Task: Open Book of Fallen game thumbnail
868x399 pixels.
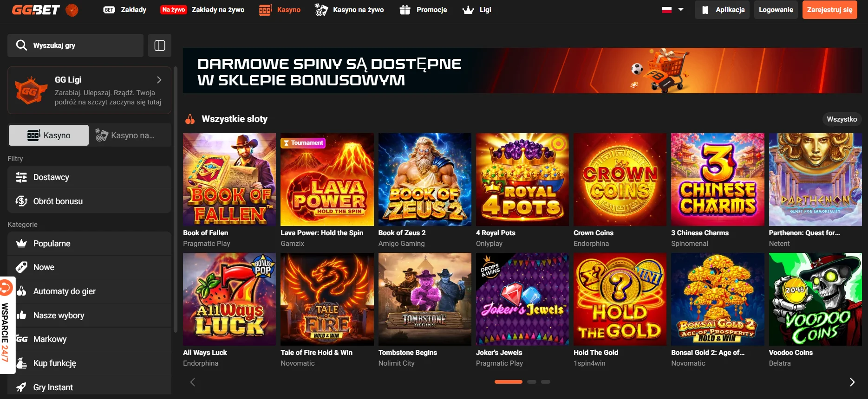Action: tap(229, 180)
